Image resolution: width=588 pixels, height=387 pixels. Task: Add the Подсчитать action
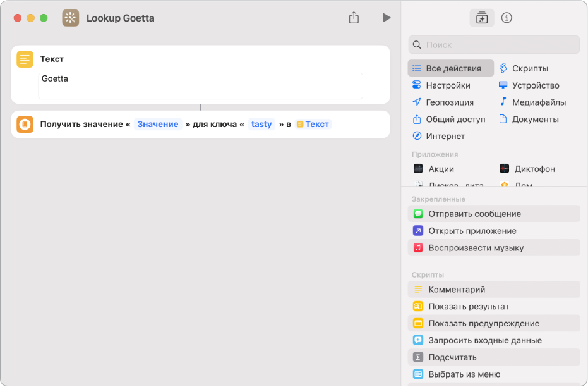[494, 357]
